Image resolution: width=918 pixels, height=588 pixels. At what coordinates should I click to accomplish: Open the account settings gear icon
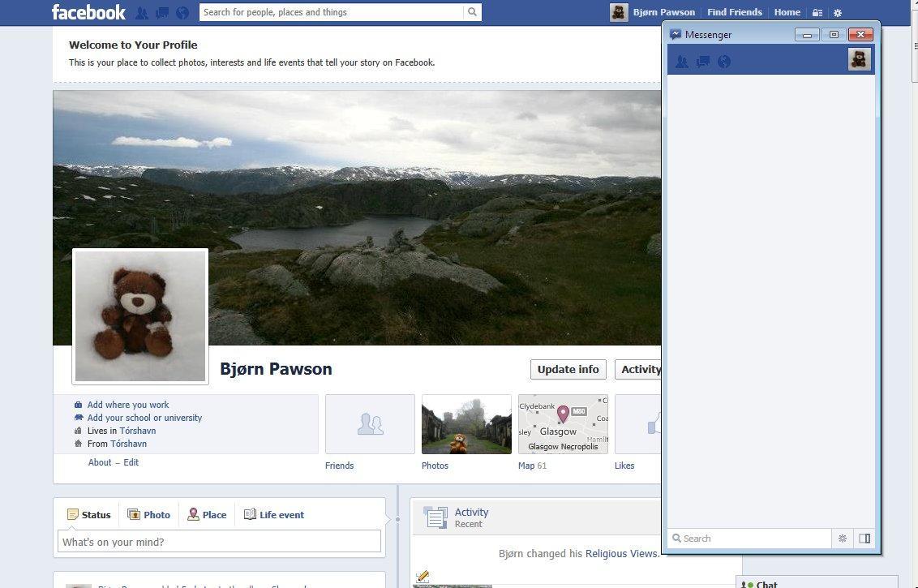coord(837,12)
